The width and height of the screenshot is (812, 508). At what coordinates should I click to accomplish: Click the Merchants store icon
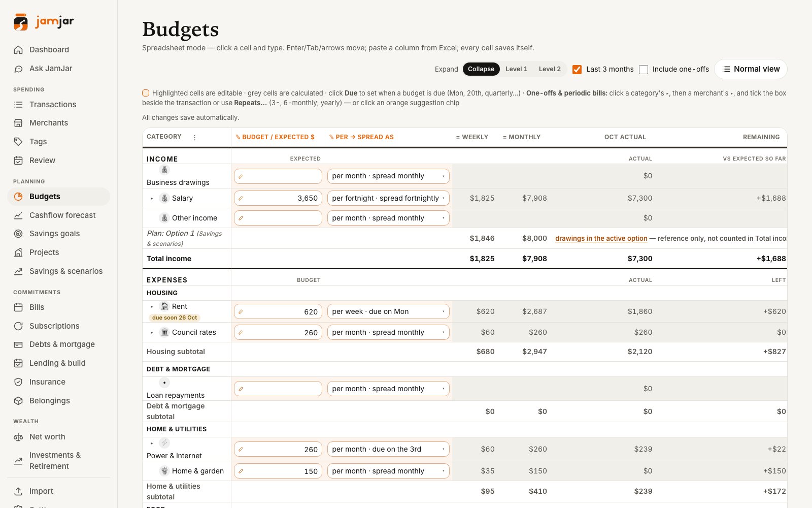click(18, 123)
